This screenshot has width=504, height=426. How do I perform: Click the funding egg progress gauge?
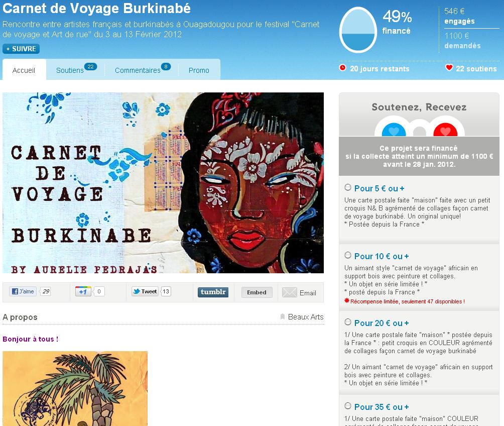(x=358, y=30)
